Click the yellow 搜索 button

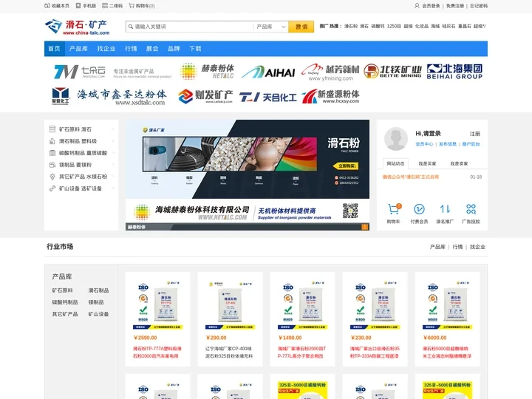[x=301, y=27]
